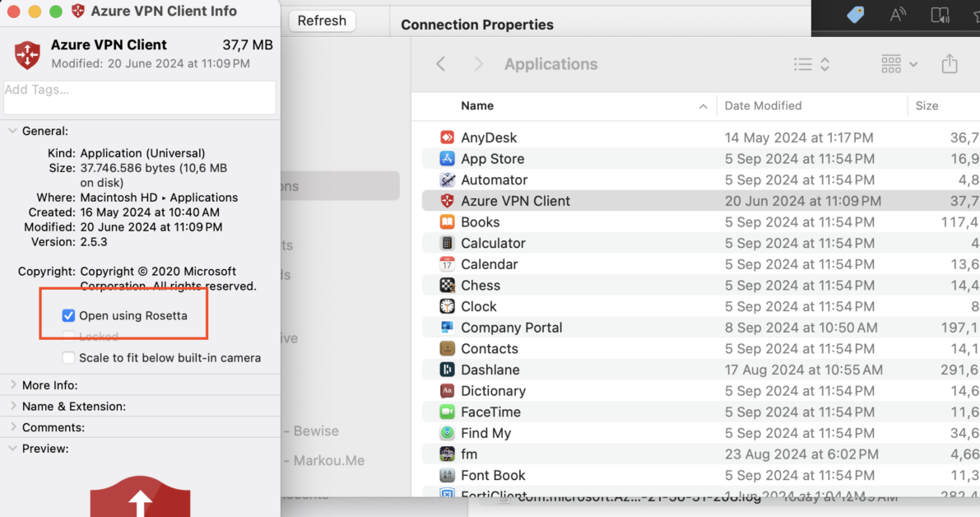Uncheck Open using Rosetta
The image size is (980, 517).
[x=68, y=315]
